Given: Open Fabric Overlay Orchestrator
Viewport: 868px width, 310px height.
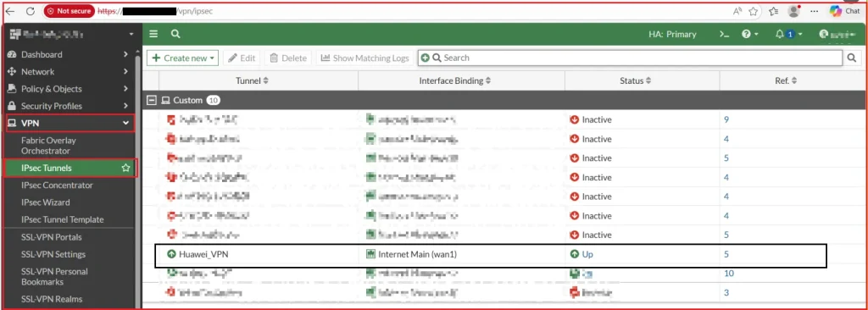Looking at the screenshot, I should [48, 146].
